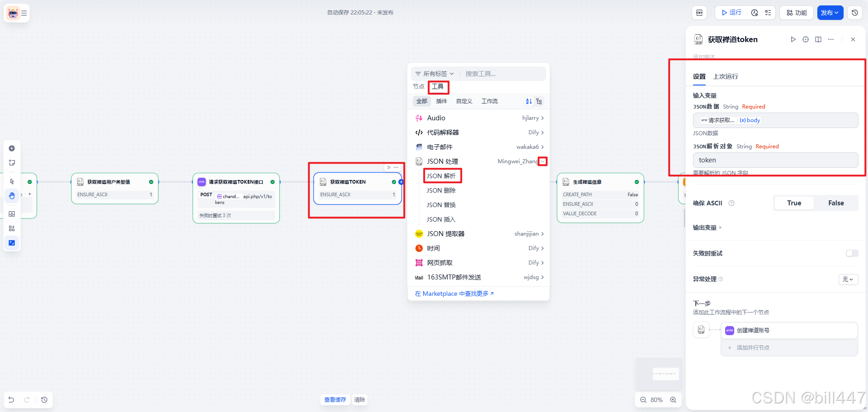This screenshot has height=412, width=868.
Task: Select the 获取禅道用户类型值 node
Action: [114, 189]
